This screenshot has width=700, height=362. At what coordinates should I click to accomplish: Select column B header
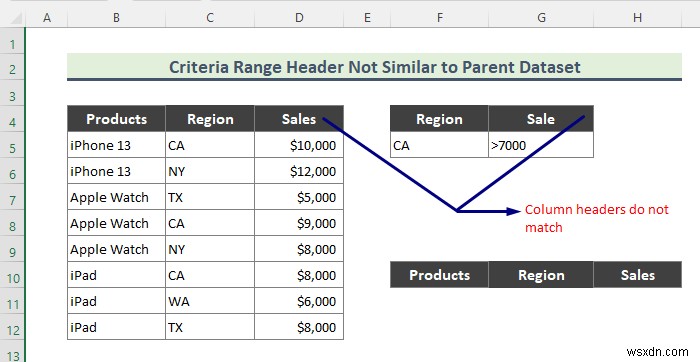[x=116, y=17]
